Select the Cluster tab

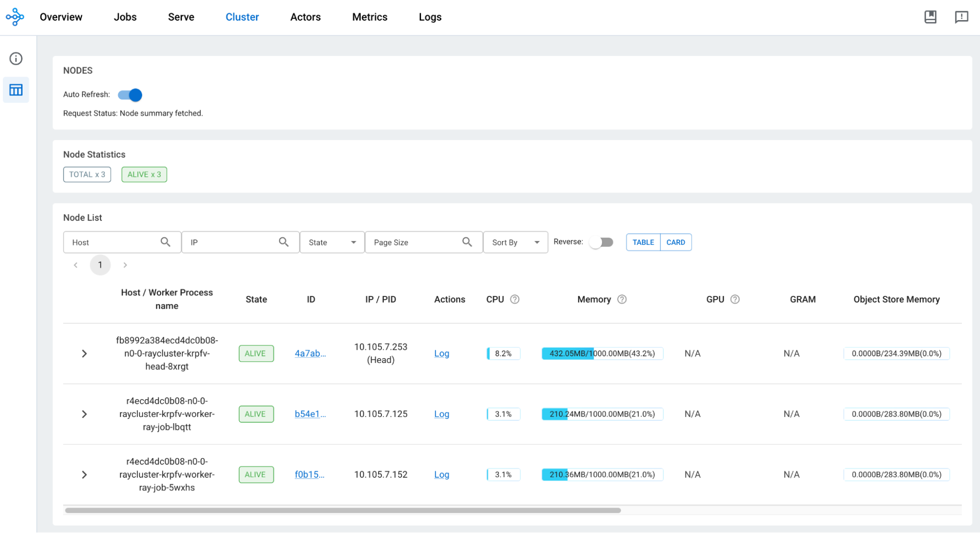click(x=242, y=17)
